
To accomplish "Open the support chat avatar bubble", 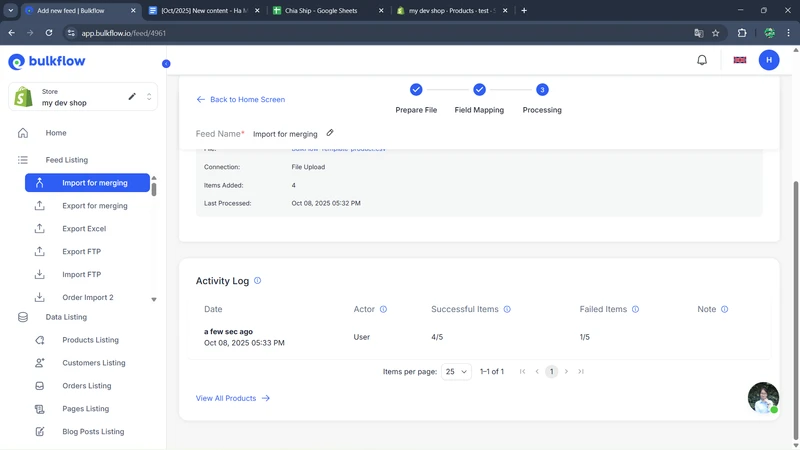I will pos(763,397).
